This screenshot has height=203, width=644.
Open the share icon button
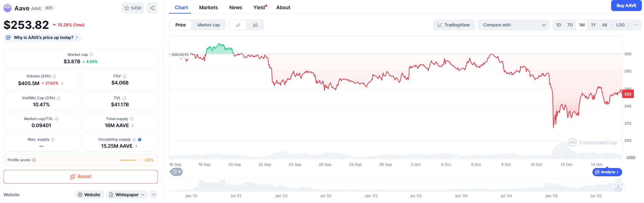[x=152, y=8]
